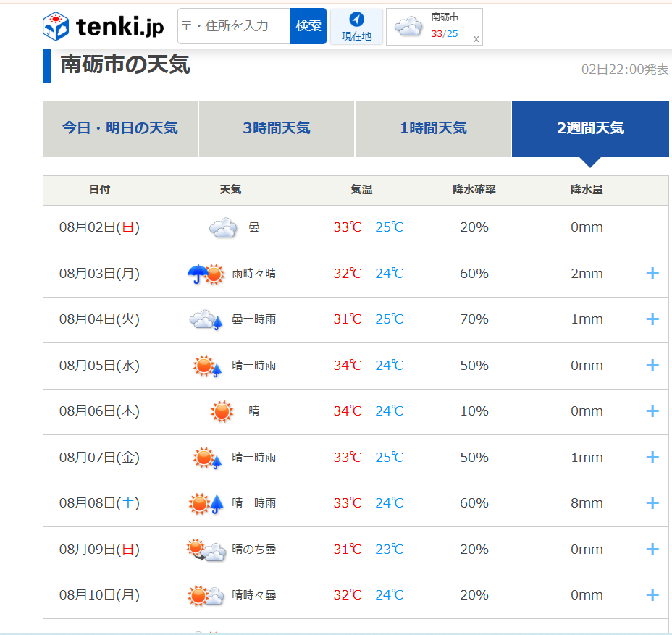
Task: Click the date 08月03日(月)
Action: 99,274
